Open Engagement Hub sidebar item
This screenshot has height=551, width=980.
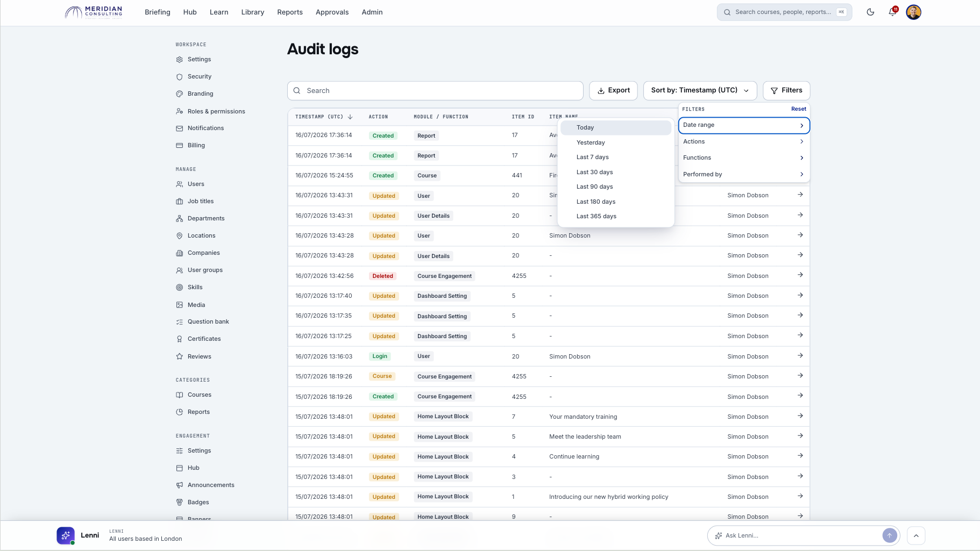pyautogui.click(x=194, y=468)
